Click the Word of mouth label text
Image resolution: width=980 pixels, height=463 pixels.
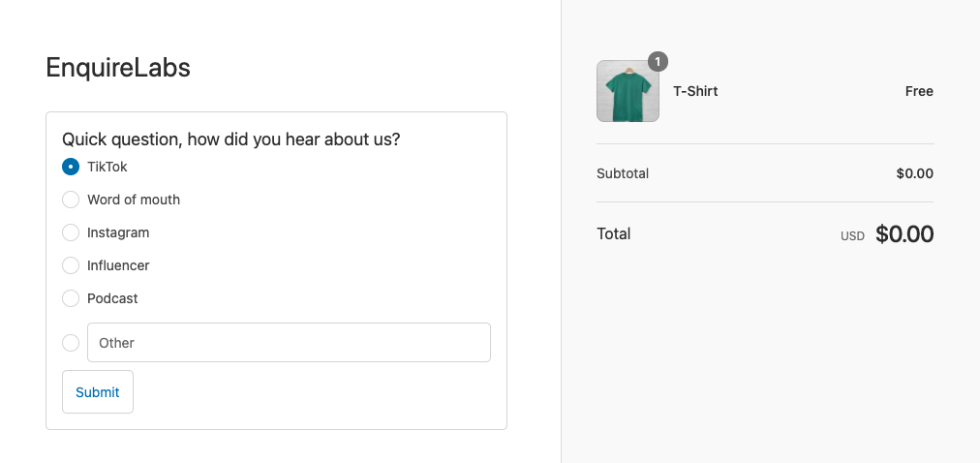134,200
